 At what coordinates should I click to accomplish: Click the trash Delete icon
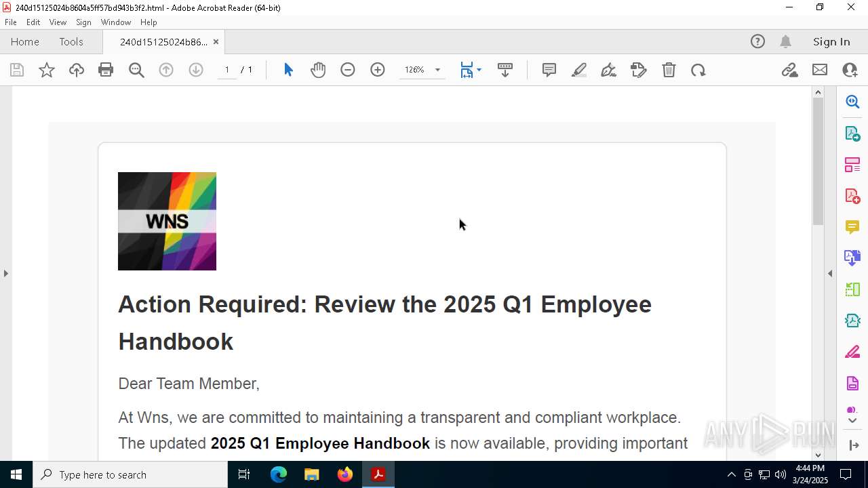pyautogui.click(x=669, y=70)
